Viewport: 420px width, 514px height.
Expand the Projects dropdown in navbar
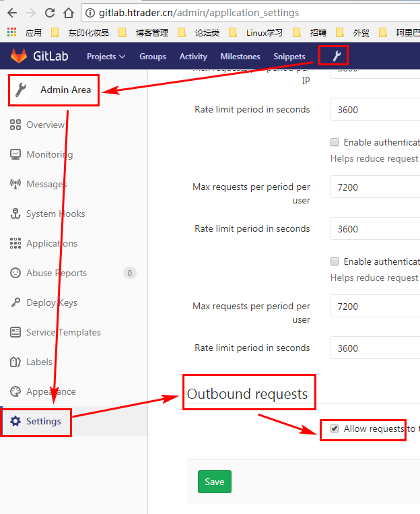[x=106, y=57]
